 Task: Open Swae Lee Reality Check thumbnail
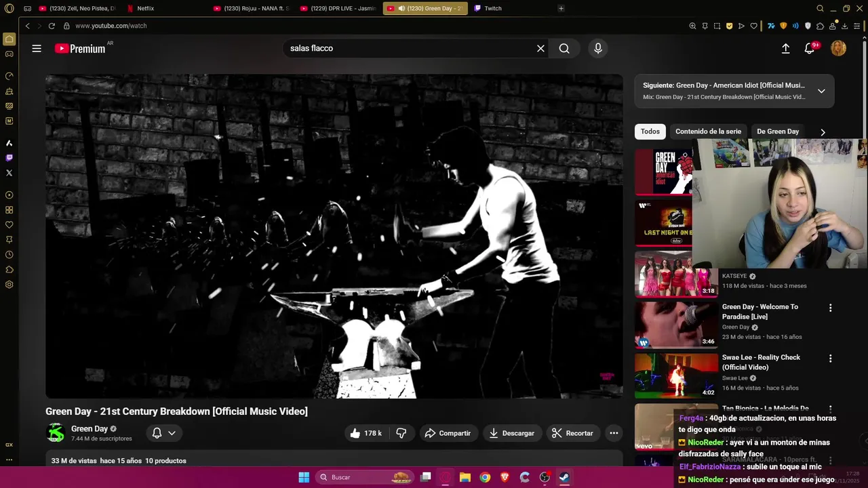point(676,375)
